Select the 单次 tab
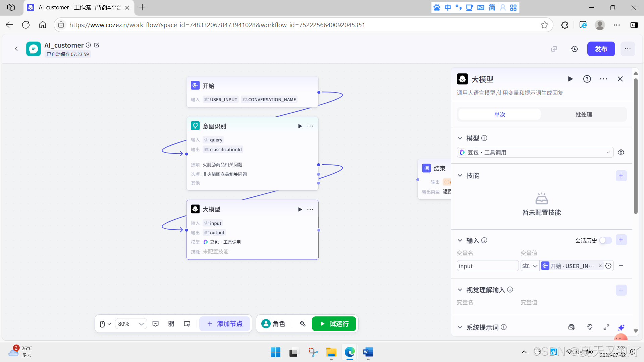The image size is (644, 362). pyautogui.click(x=499, y=115)
